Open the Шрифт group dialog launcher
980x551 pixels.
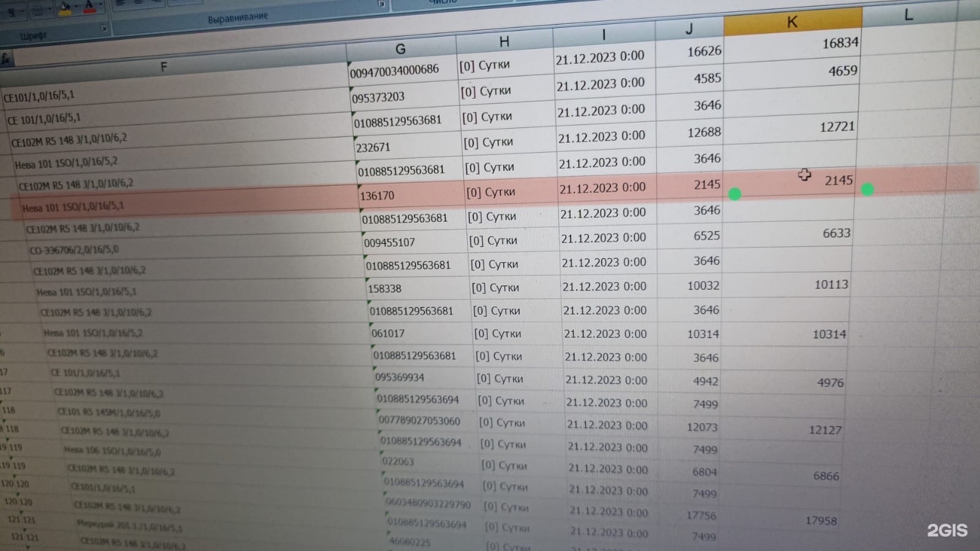click(103, 29)
